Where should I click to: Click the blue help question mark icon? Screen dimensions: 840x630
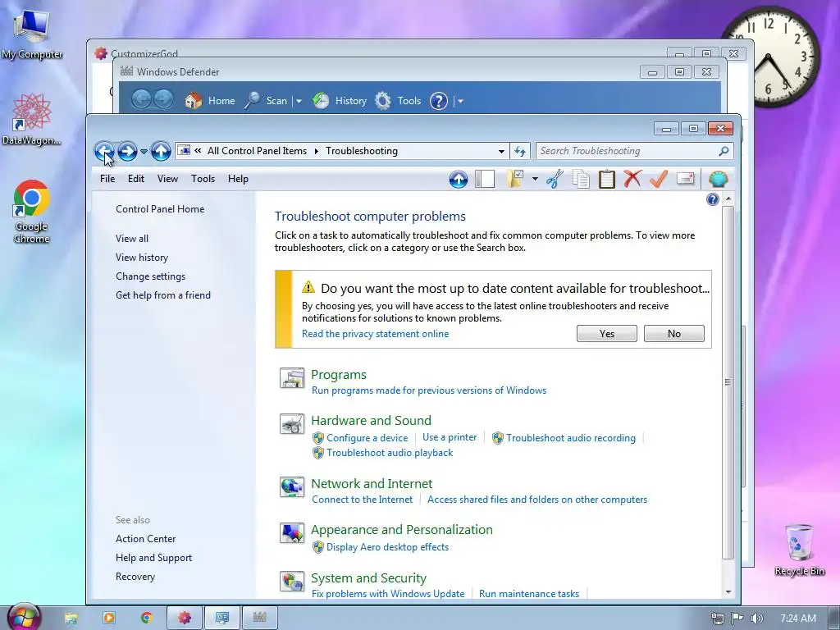(x=713, y=200)
